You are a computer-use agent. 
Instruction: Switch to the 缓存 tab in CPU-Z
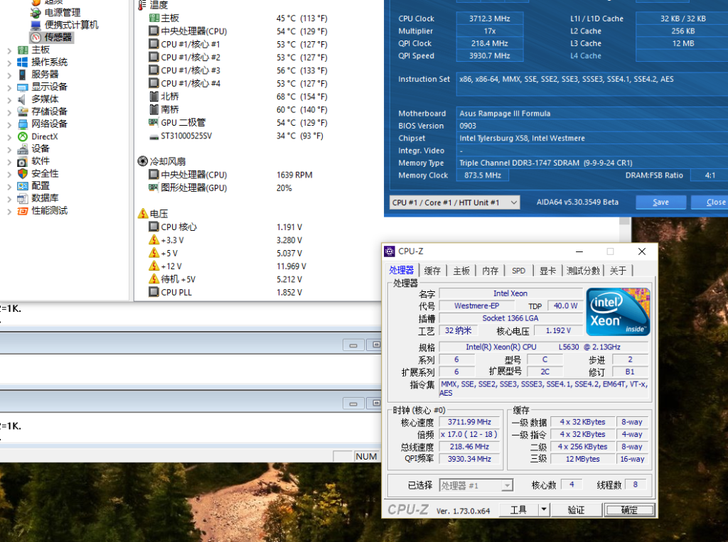[x=432, y=271]
